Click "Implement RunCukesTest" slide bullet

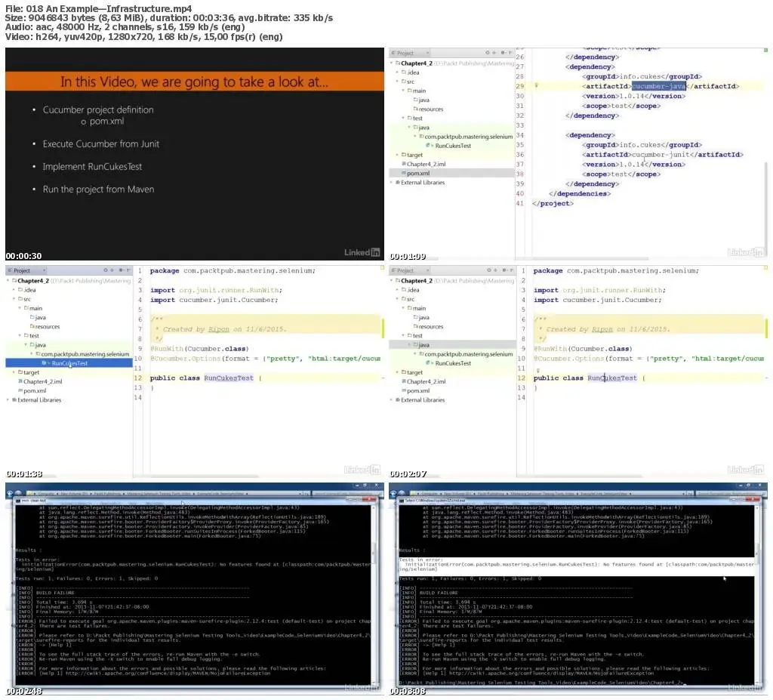click(92, 167)
